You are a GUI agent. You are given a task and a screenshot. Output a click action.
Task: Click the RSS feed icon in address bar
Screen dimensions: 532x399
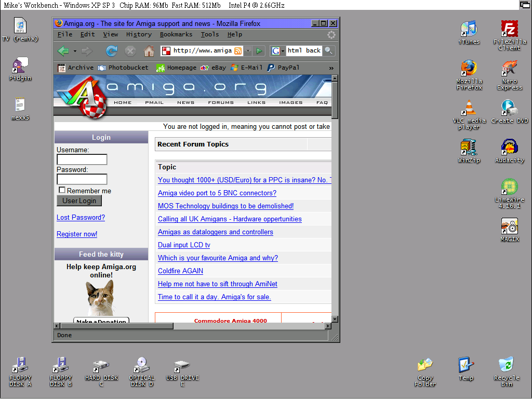pyautogui.click(x=238, y=51)
